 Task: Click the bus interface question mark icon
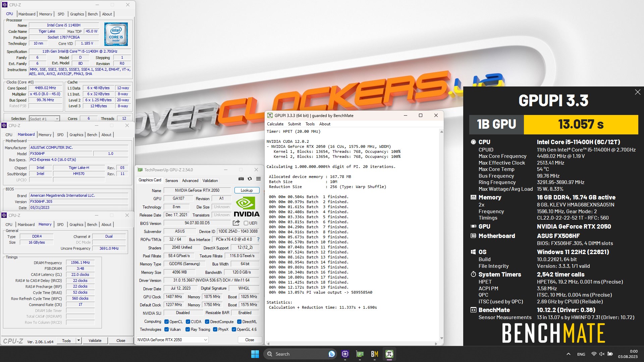(x=258, y=239)
